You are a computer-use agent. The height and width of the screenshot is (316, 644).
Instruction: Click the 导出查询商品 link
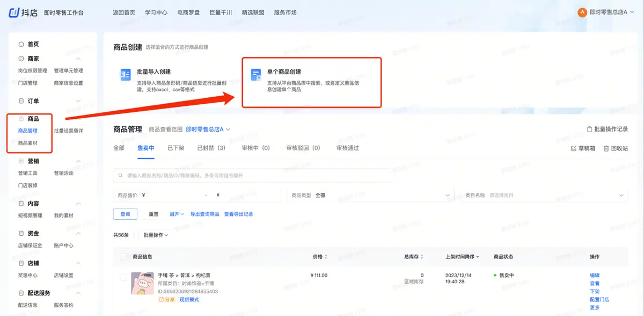(x=205, y=214)
